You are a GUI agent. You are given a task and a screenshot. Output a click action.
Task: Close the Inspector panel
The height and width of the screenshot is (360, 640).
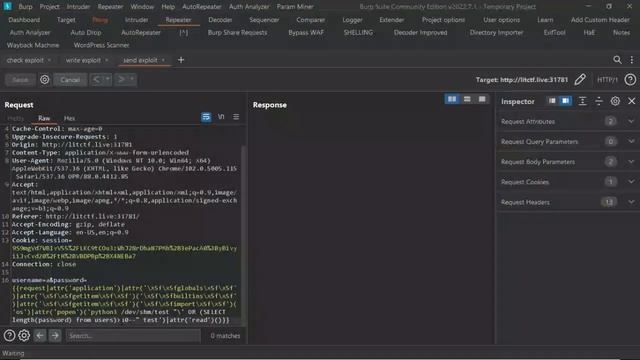[631, 101]
